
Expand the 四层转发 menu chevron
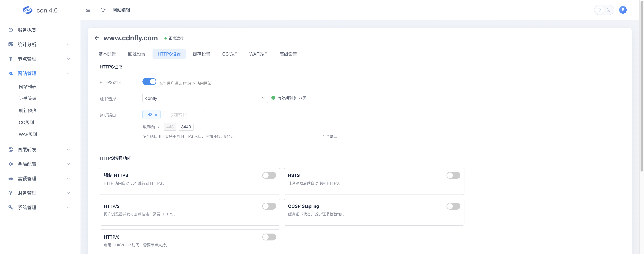click(x=68, y=150)
